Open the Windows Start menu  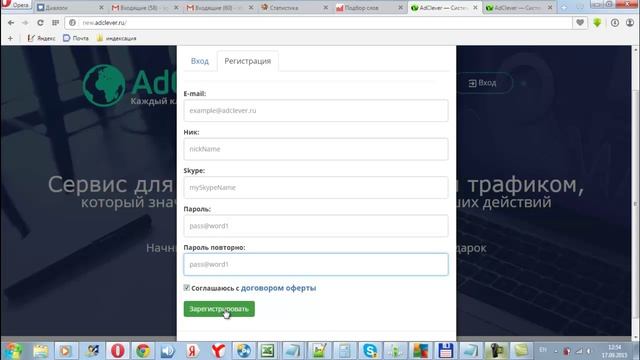[13, 351]
